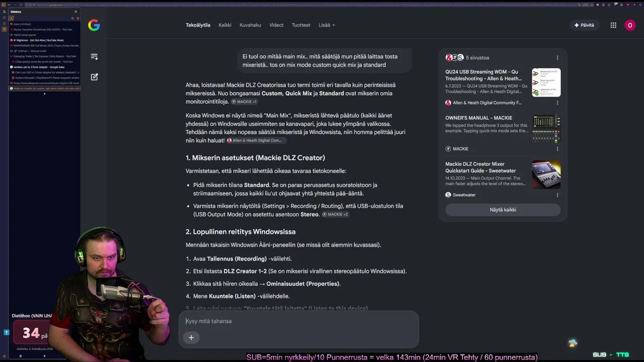Switch to the Kaikki tab

(x=225, y=25)
